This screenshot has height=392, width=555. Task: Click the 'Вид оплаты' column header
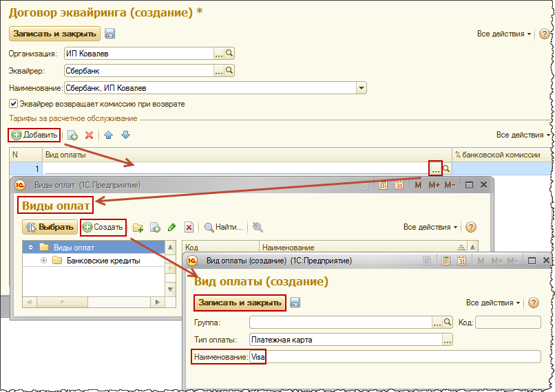tap(247, 155)
